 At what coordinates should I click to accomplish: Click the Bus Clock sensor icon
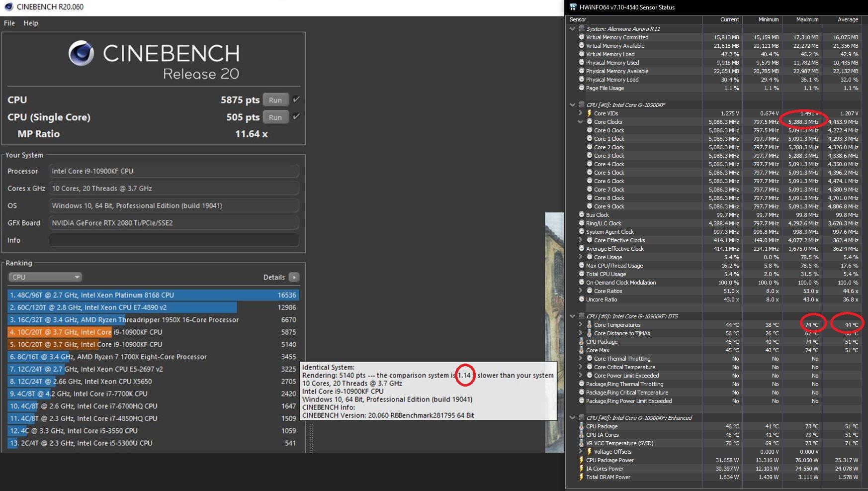coord(581,215)
